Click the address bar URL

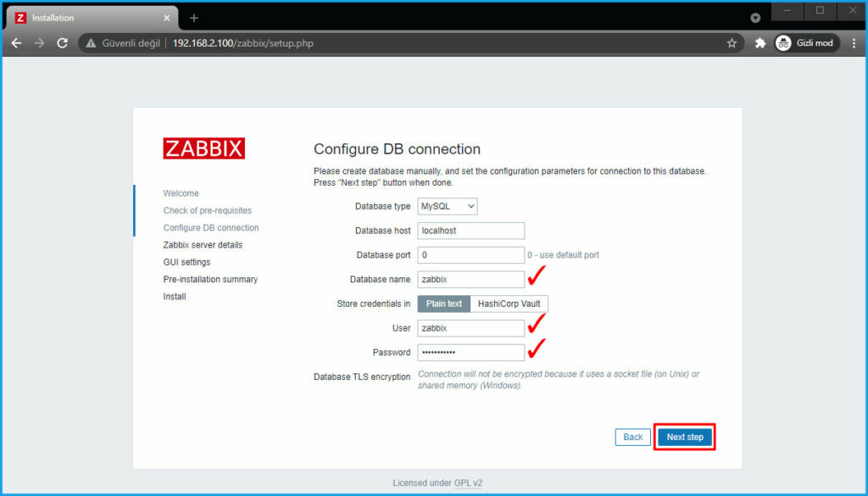coord(243,43)
